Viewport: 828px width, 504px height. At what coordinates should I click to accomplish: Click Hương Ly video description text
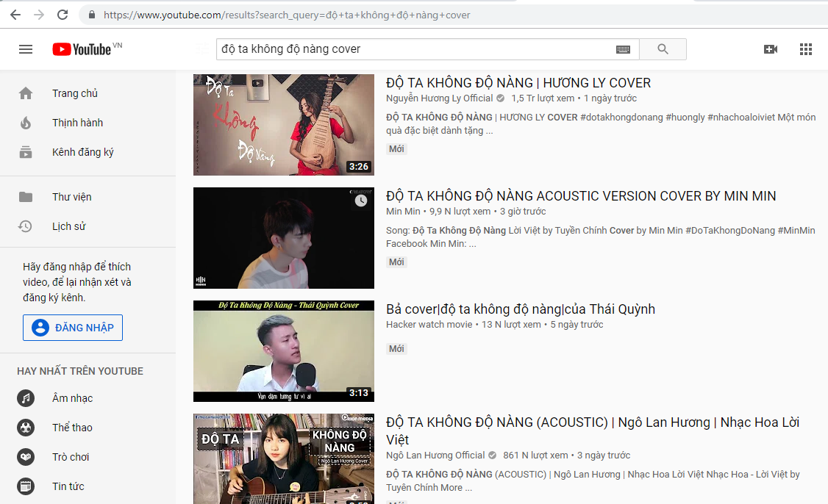(601, 123)
